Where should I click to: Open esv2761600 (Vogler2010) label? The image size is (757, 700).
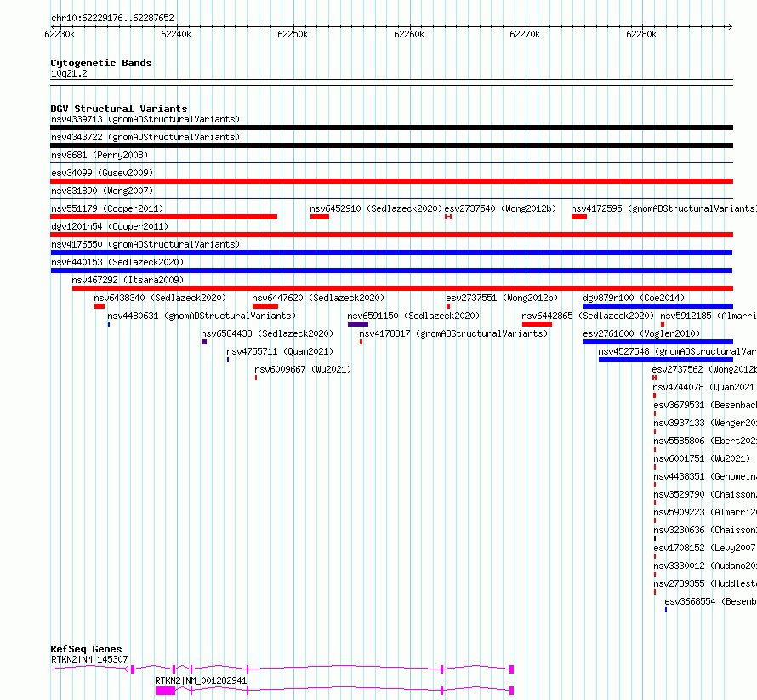pyautogui.click(x=641, y=333)
